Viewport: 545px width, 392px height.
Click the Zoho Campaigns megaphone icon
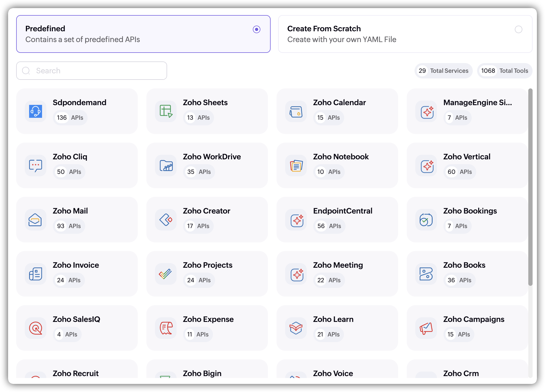[x=426, y=328]
